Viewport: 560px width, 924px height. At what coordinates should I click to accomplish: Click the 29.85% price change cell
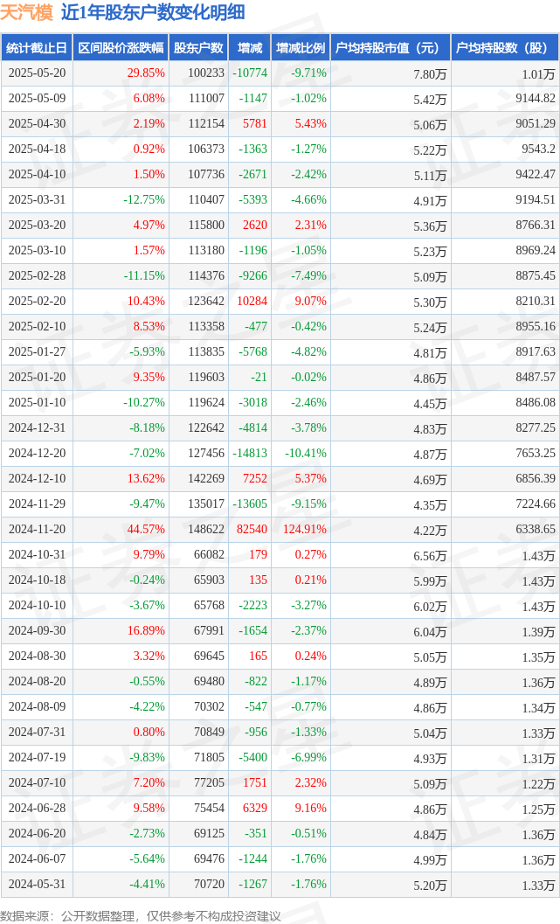[x=146, y=73]
